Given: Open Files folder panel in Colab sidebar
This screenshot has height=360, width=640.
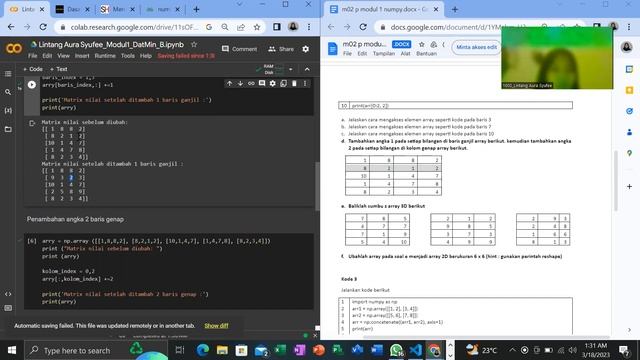Looking at the screenshot, I should point(8,129).
